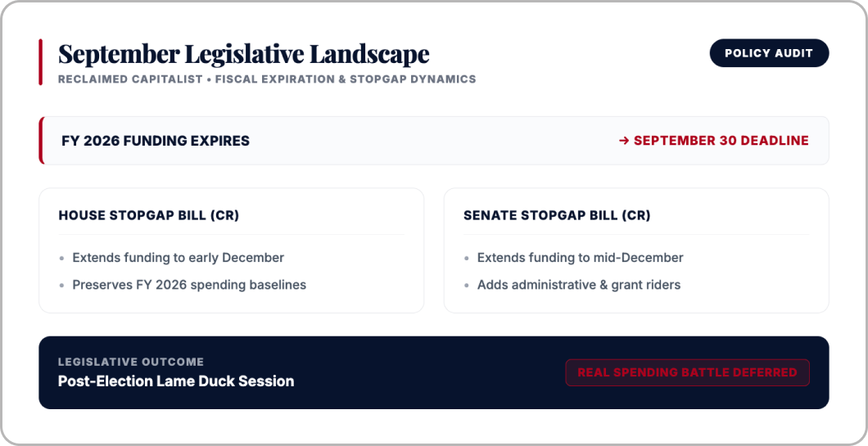Image resolution: width=868 pixels, height=446 pixels.
Task: Click bullet dot before Extends funding to mid-December
Action: click(x=468, y=258)
